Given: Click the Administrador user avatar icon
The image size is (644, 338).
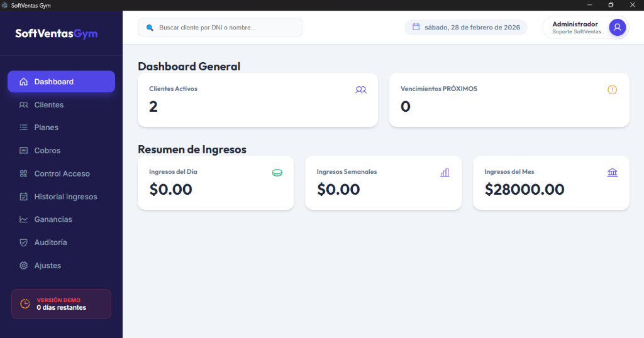Looking at the screenshot, I should pos(618,28).
